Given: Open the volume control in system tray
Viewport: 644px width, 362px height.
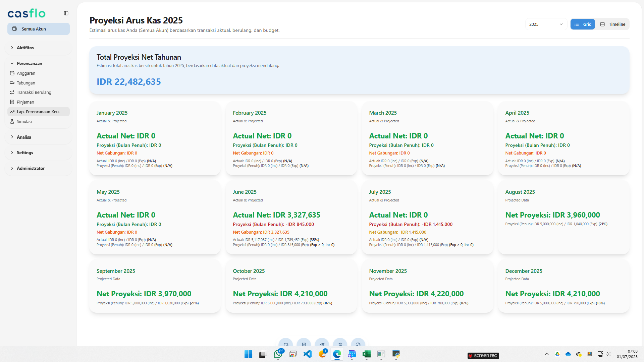Looking at the screenshot, I should point(608,354).
